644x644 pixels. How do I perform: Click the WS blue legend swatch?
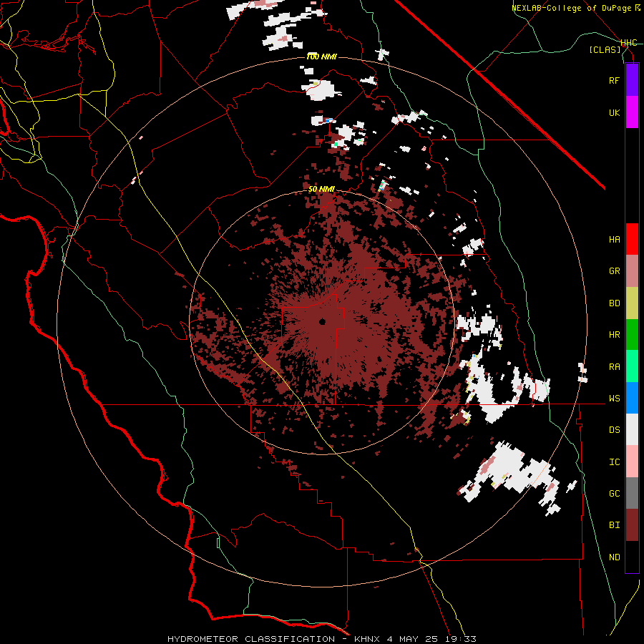tap(632, 398)
